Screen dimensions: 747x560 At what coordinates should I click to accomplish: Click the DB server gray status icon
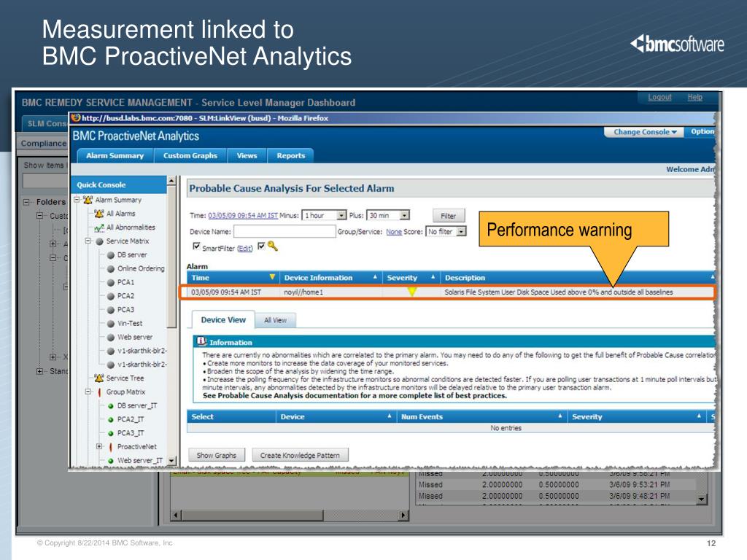coord(111,255)
